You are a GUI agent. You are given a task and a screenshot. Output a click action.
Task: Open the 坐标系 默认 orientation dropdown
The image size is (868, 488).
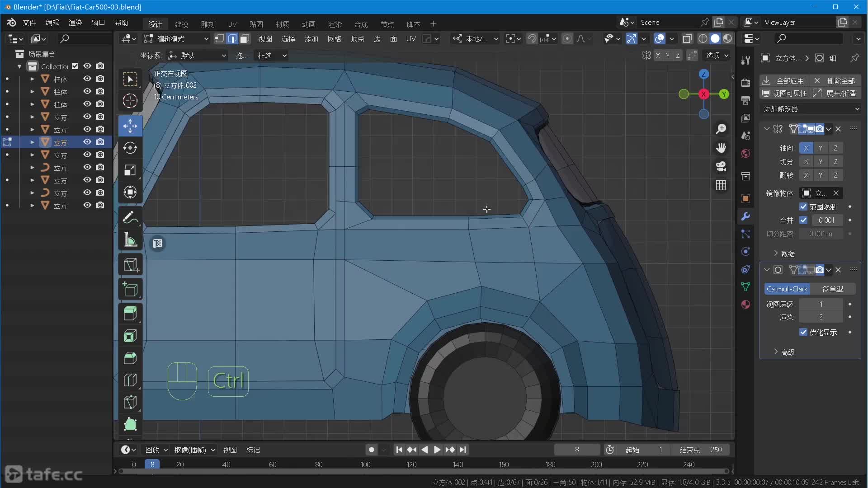click(x=197, y=56)
